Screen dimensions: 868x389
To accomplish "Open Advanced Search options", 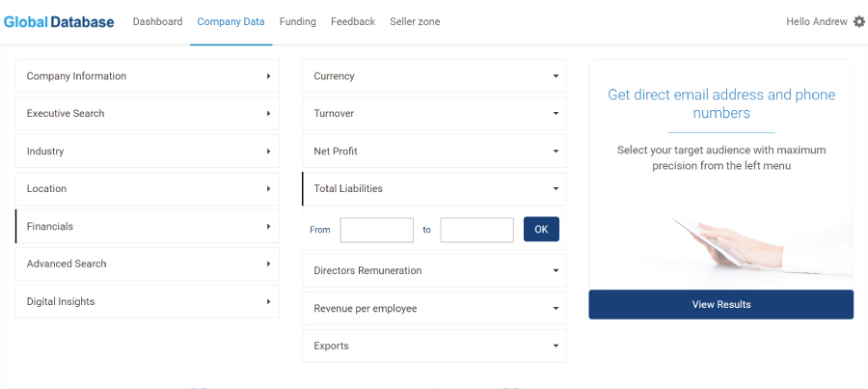I will 148,264.
